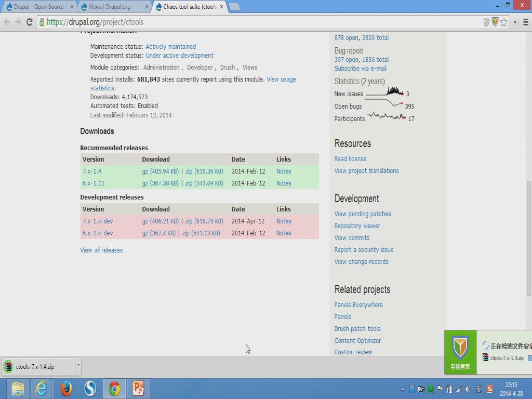This screenshot has height=399, width=532.
Task: Open PowerPoint from the taskbar
Action: tap(138, 389)
